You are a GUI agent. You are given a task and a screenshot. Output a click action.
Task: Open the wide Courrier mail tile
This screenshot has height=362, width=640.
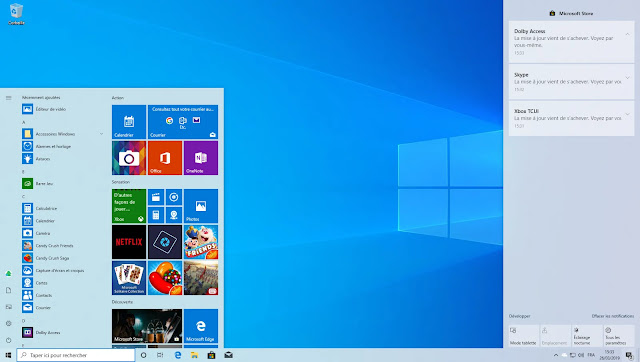pos(183,122)
